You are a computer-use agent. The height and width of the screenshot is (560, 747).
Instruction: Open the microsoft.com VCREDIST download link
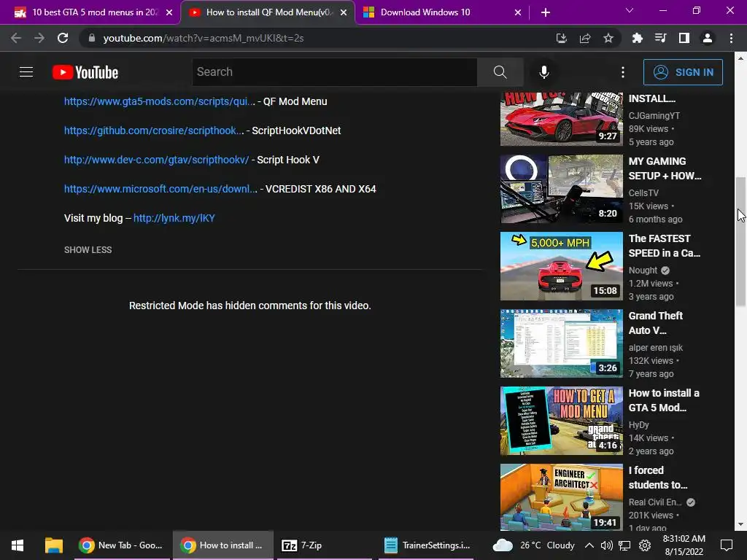click(x=160, y=189)
